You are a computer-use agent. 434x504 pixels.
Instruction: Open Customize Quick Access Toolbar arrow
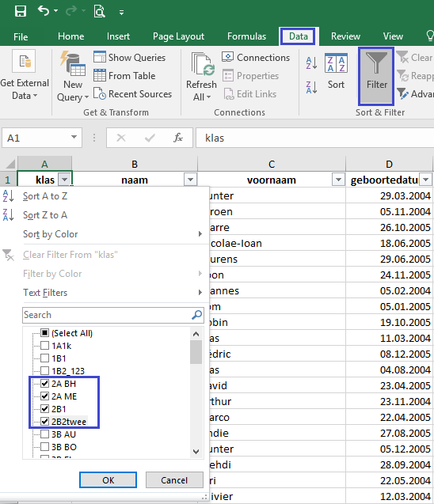coord(121,13)
